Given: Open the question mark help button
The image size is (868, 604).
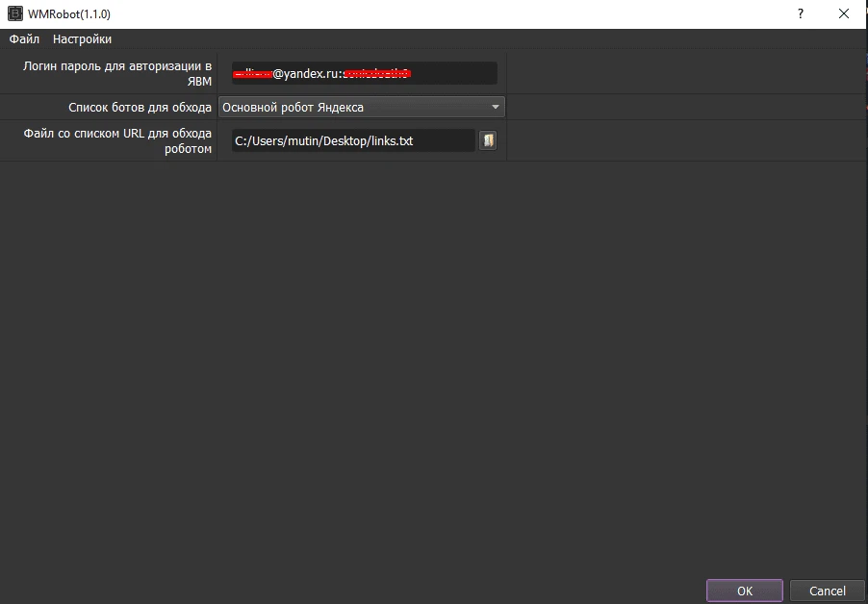Looking at the screenshot, I should pyautogui.click(x=801, y=13).
